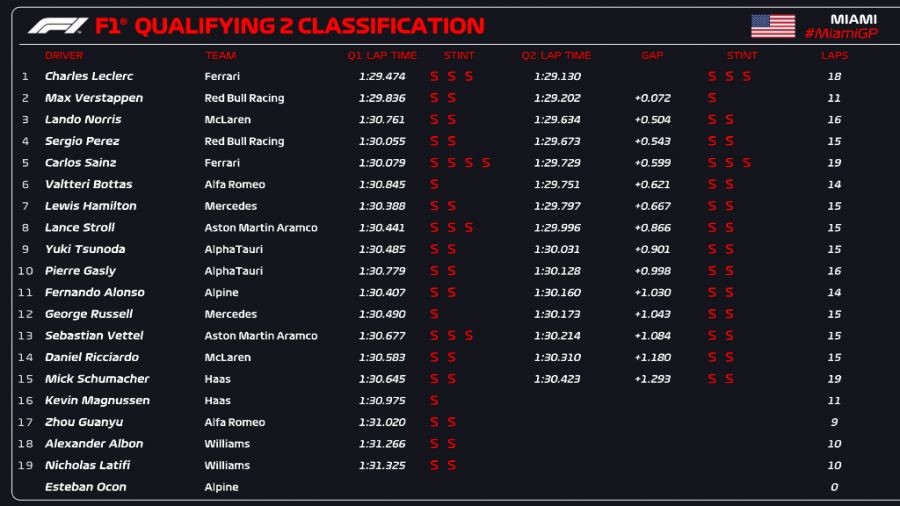Open the #MiamiGP hashtag link
Image resolution: width=900 pixels, height=506 pixels.
coord(841,34)
